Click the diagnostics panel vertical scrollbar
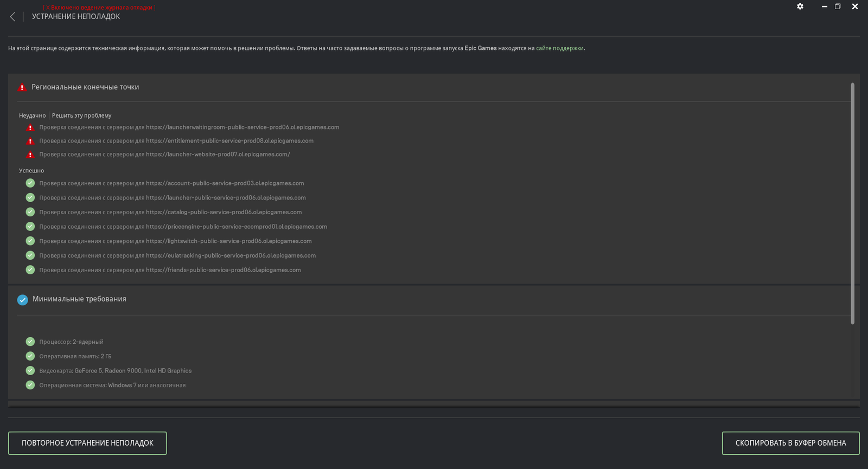Screen dimensions: 868x469 point(852,203)
